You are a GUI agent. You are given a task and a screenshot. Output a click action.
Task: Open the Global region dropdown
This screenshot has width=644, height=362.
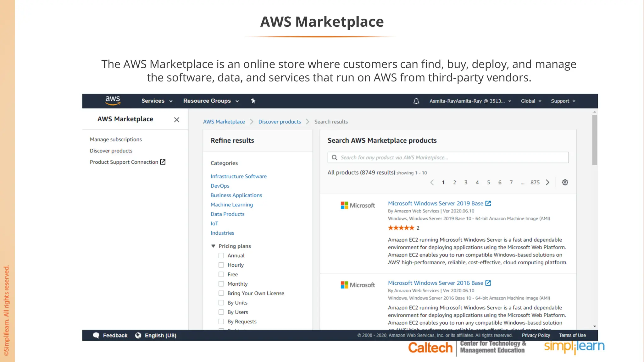point(531,101)
